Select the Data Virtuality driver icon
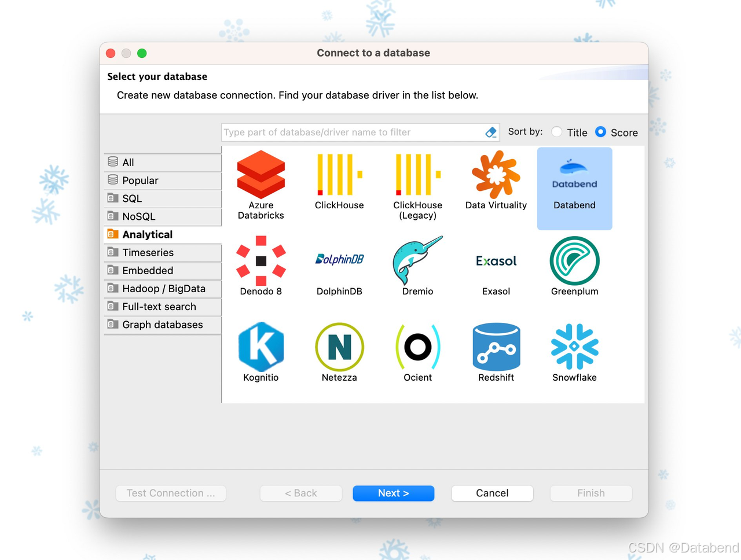The image size is (741, 560). (x=496, y=175)
